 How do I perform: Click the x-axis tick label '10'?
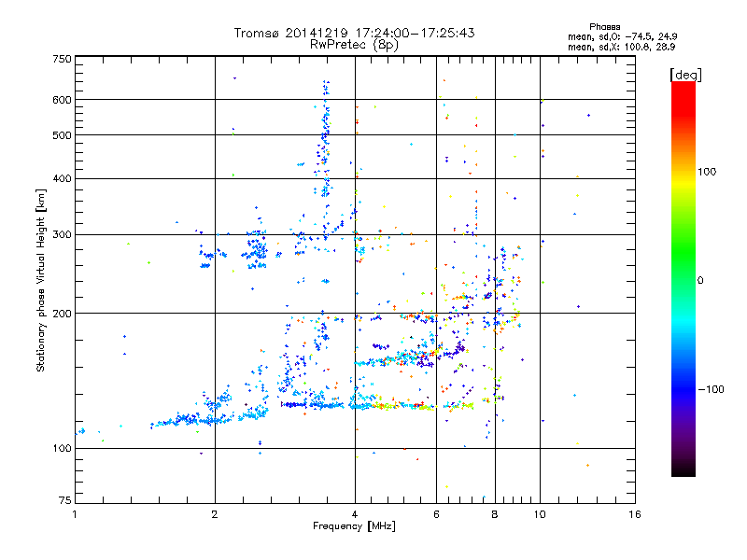click(540, 514)
